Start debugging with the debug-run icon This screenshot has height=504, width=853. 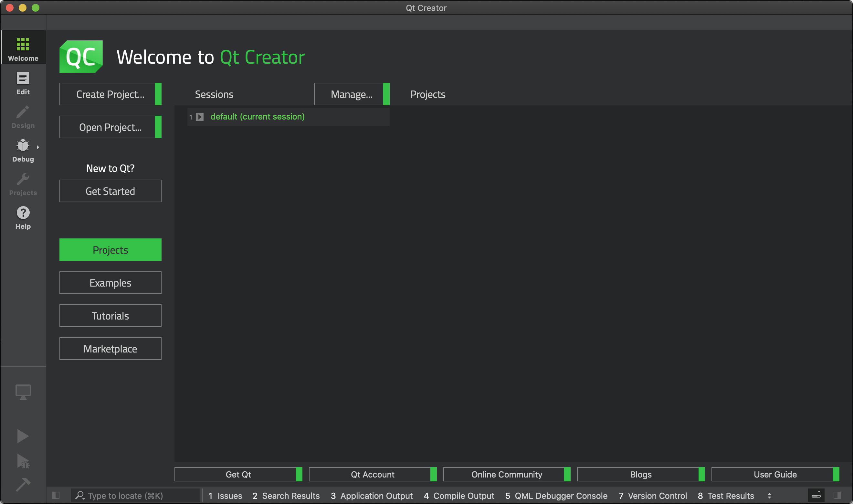pyautogui.click(x=23, y=461)
